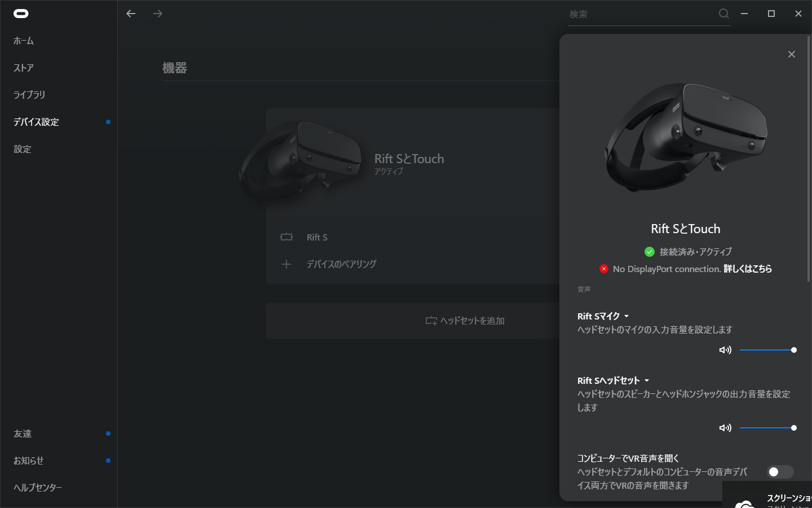Open 設定 from the sidebar
Image resolution: width=812 pixels, height=508 pixels.
click(x=23, y=149)
